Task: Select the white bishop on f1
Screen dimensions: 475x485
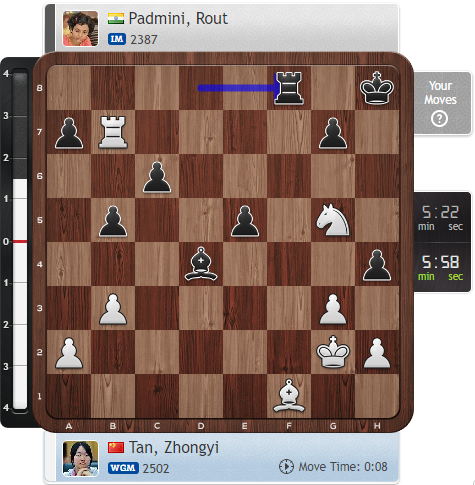Action: click(289, 396)
